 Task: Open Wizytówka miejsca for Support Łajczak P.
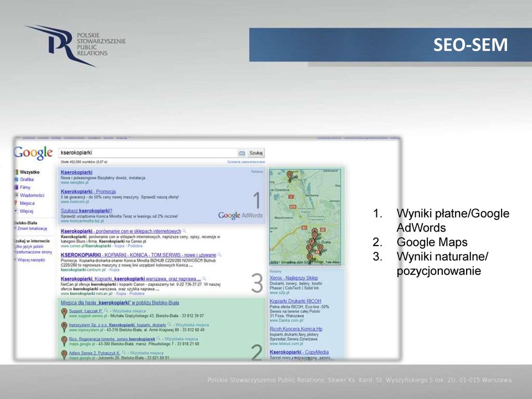129,311
